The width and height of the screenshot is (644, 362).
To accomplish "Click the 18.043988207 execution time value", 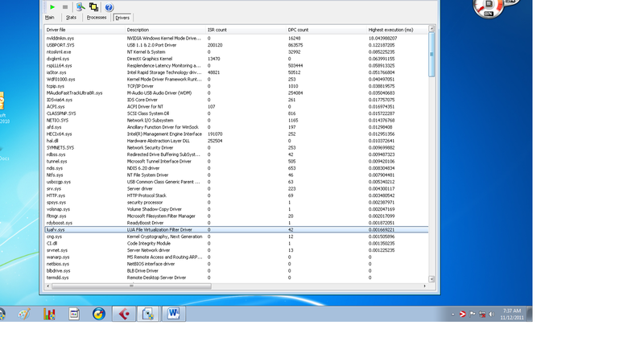I will (382, 38).
